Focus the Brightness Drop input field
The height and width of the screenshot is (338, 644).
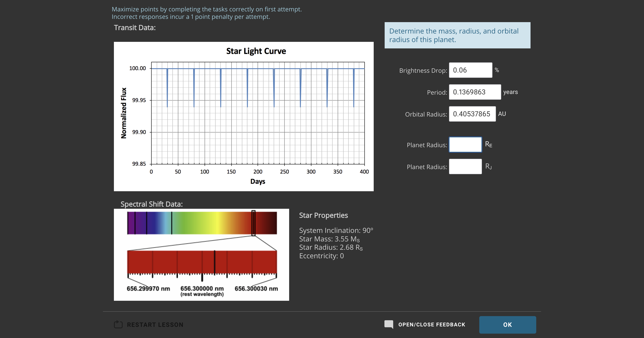(470, 70)
